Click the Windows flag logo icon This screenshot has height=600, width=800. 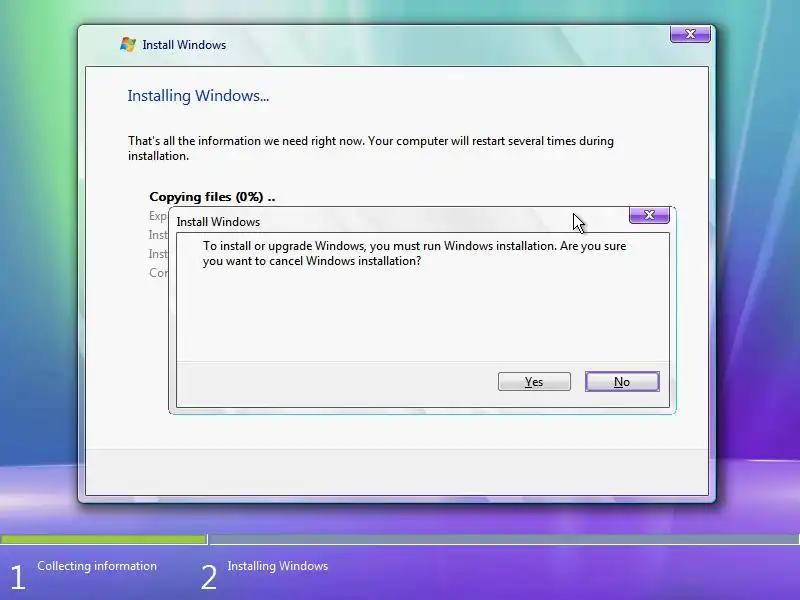(x=128, y=44)
